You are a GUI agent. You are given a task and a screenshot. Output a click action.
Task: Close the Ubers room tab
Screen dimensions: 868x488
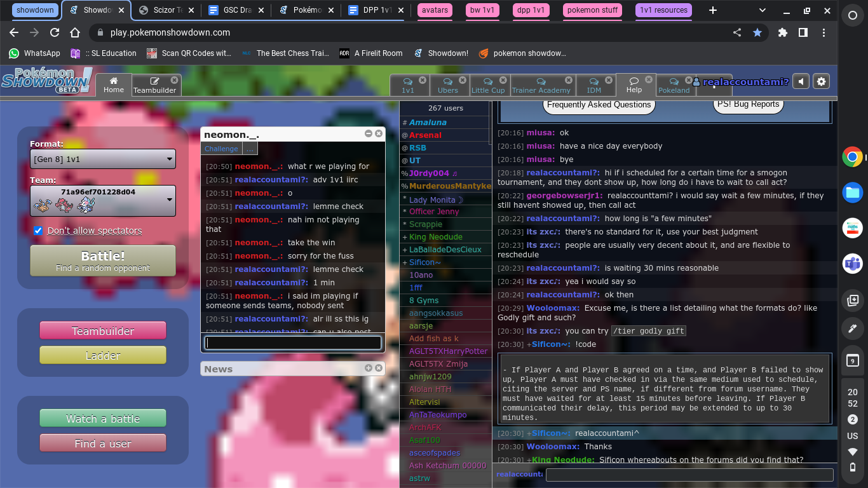pos(463,80)
